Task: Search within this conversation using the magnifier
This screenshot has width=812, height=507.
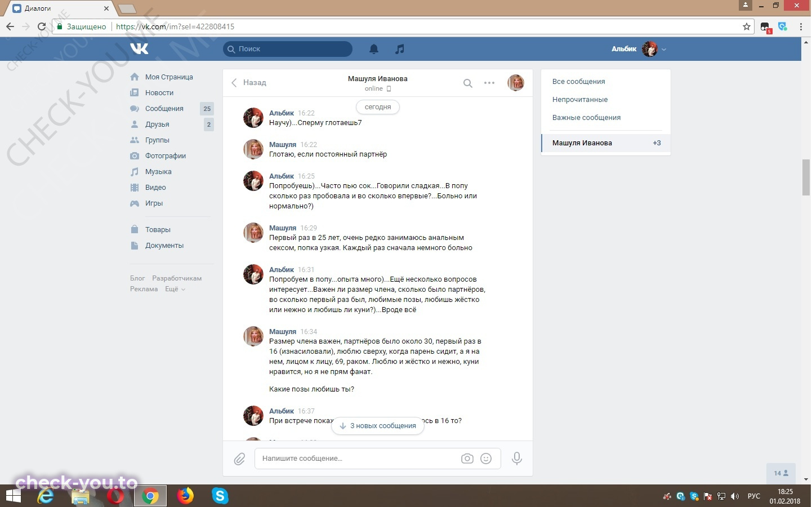Action: (467, 83)
